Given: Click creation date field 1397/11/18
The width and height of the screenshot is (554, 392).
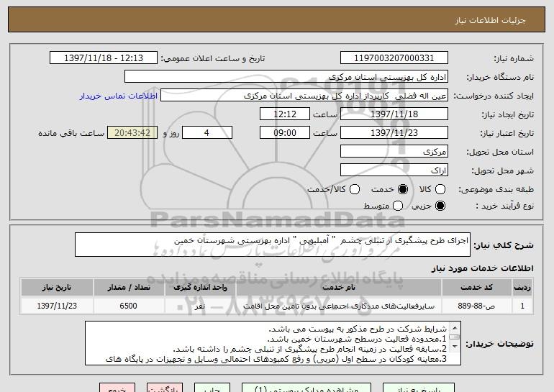Looking at the screenshot, I should (x=394, y=114).
